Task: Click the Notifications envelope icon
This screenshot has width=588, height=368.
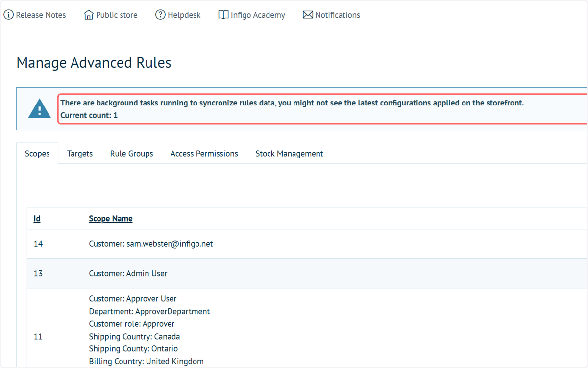Action: 308,15
